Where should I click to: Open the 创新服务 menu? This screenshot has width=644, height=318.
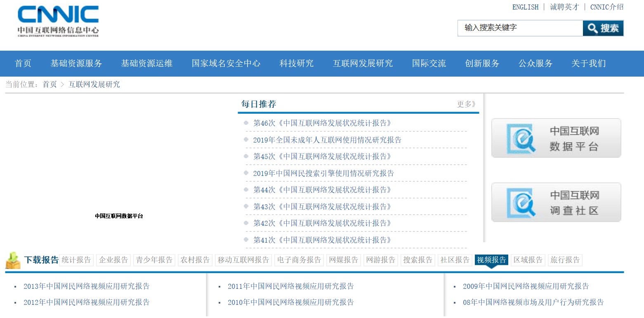click(482, 63)
